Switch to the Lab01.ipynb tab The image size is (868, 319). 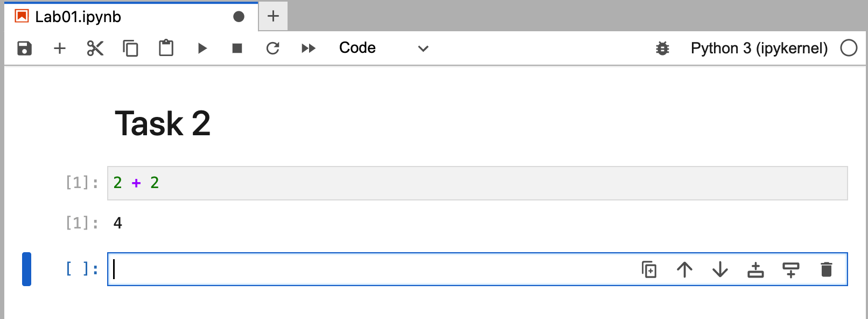pyautogui.click(x=78, y=17)
